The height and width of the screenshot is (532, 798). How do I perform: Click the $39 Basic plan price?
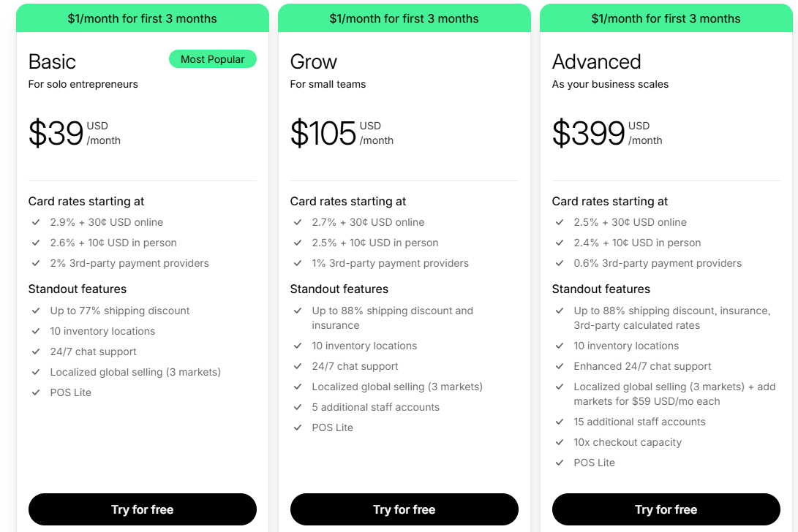(56, 133)
